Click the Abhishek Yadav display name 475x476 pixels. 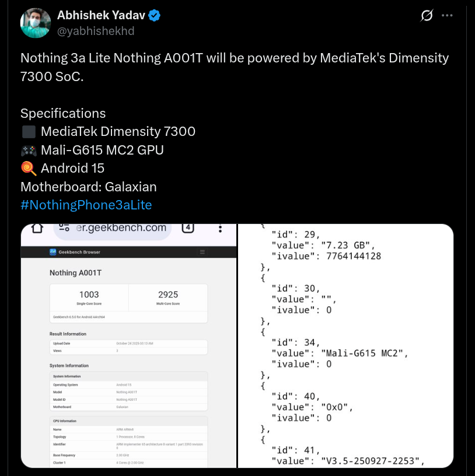[100, 16]
